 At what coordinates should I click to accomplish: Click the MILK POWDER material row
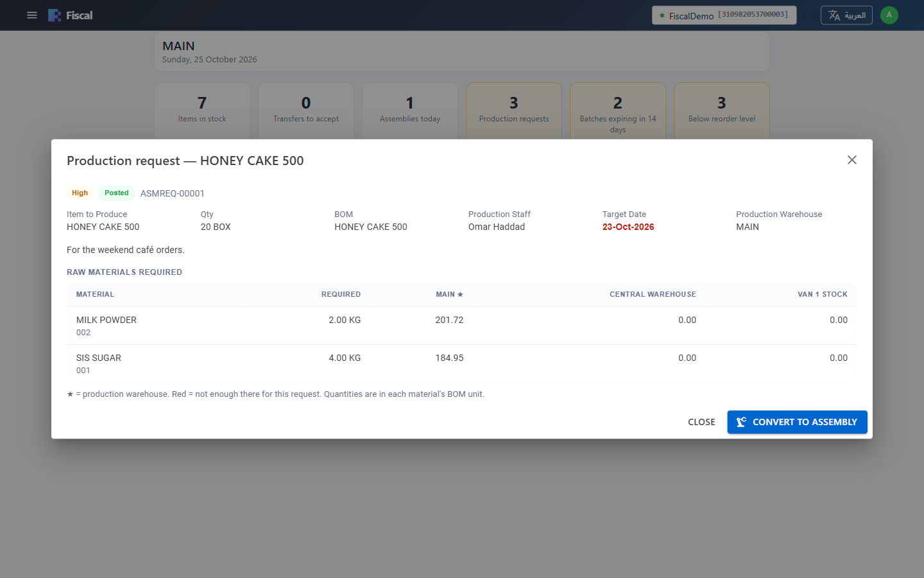[462, 326]
